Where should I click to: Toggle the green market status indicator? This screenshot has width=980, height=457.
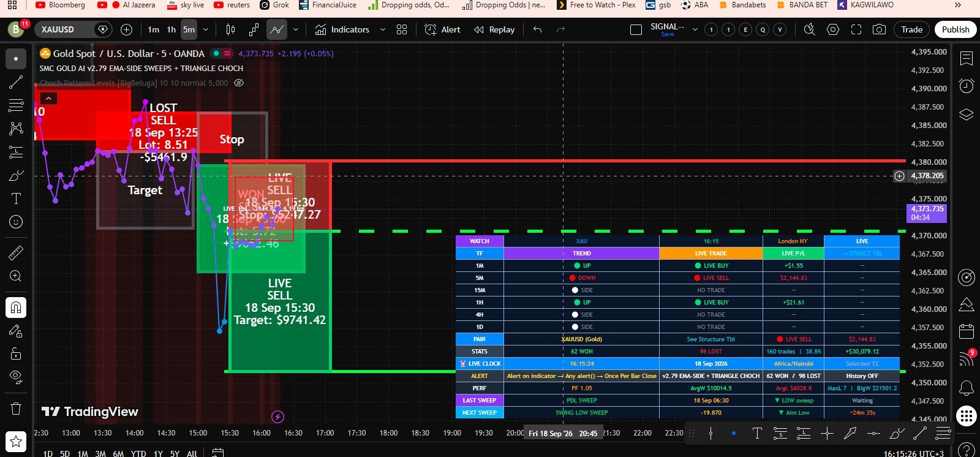[x=215, y=53]
